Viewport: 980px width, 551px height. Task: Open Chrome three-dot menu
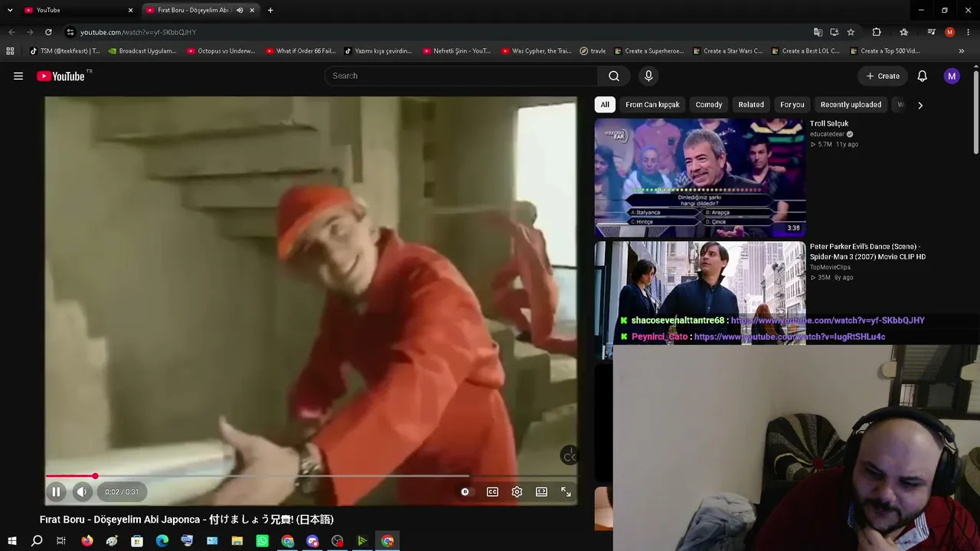[x=969, y=32]
